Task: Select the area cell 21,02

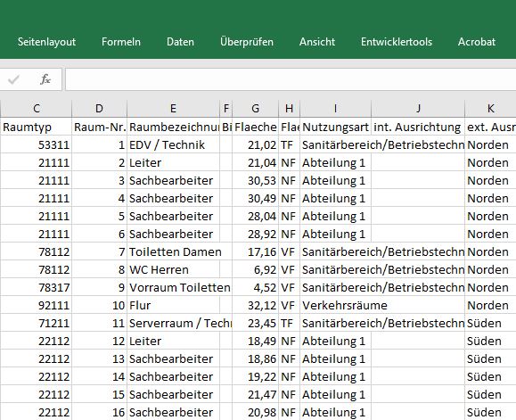Action: coord(256,144)
